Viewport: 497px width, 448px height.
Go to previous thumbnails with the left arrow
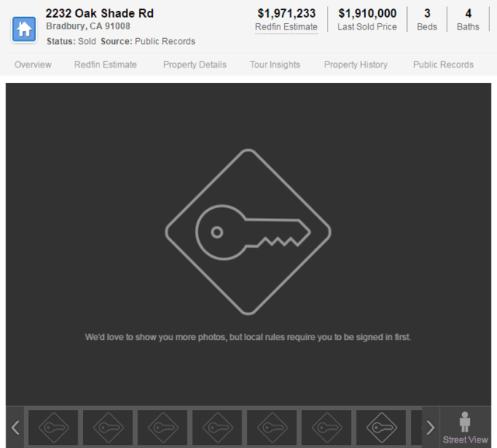point(16,427)
